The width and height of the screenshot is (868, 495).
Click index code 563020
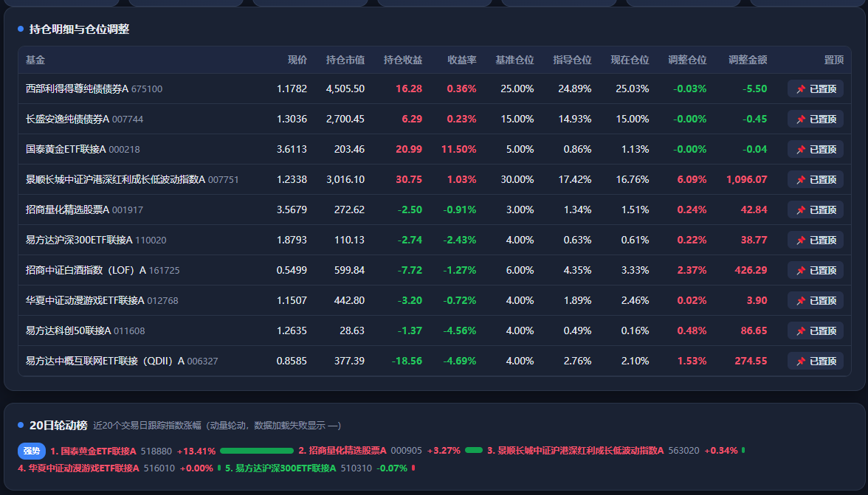[683, 451]
